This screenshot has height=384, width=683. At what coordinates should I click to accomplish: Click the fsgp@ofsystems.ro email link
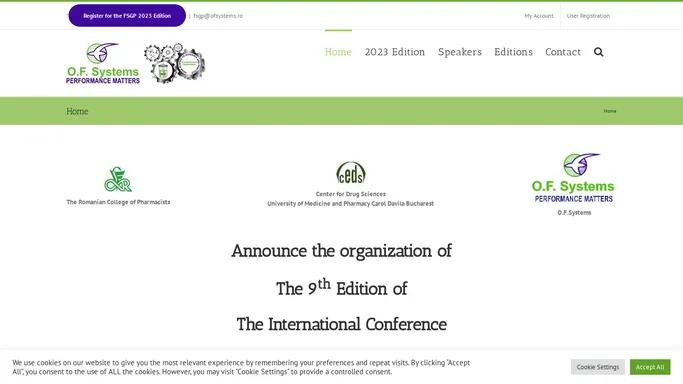click(218, 16)
